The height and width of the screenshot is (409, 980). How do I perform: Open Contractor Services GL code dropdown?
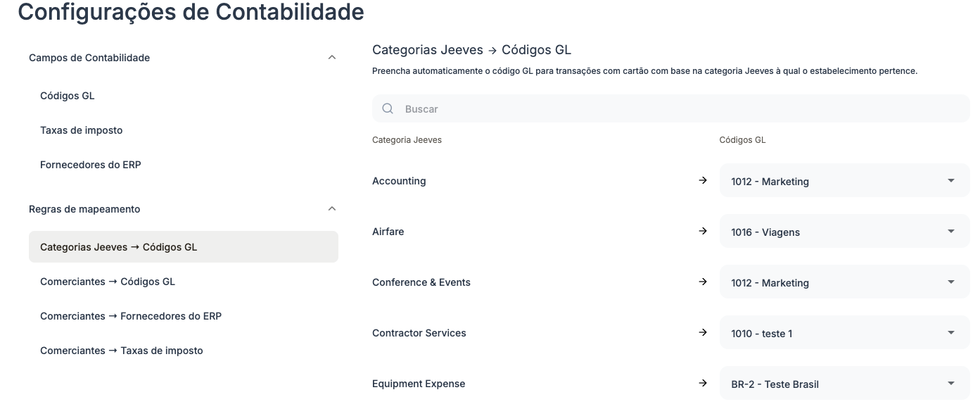844,333
